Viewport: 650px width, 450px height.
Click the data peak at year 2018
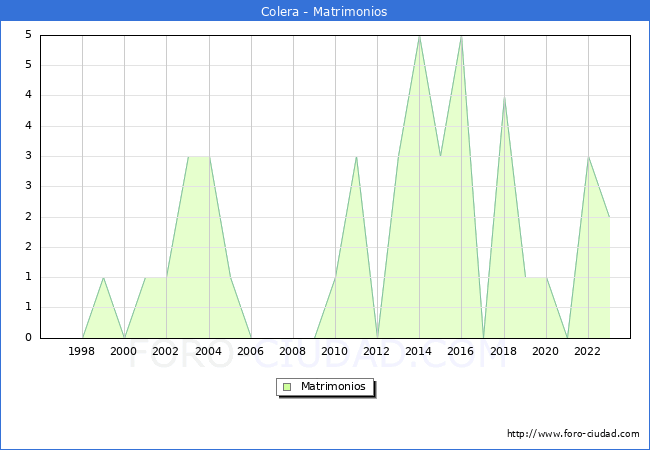point(504,97)
